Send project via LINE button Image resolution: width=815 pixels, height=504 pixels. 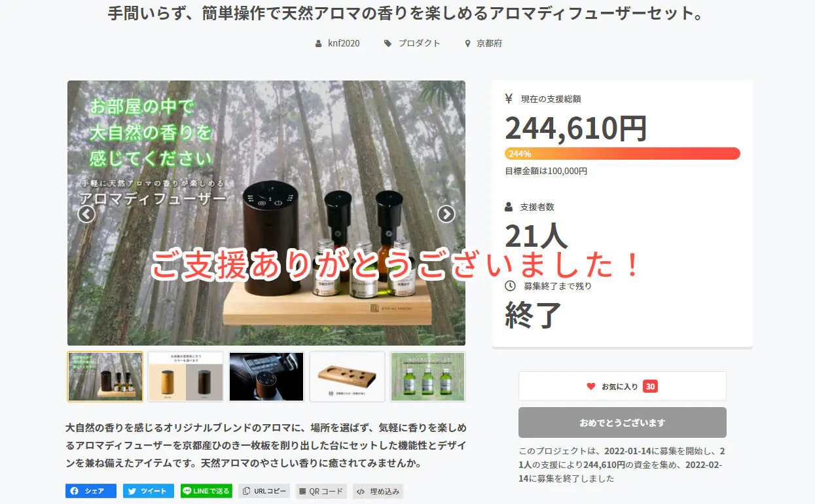pos(206,491)
